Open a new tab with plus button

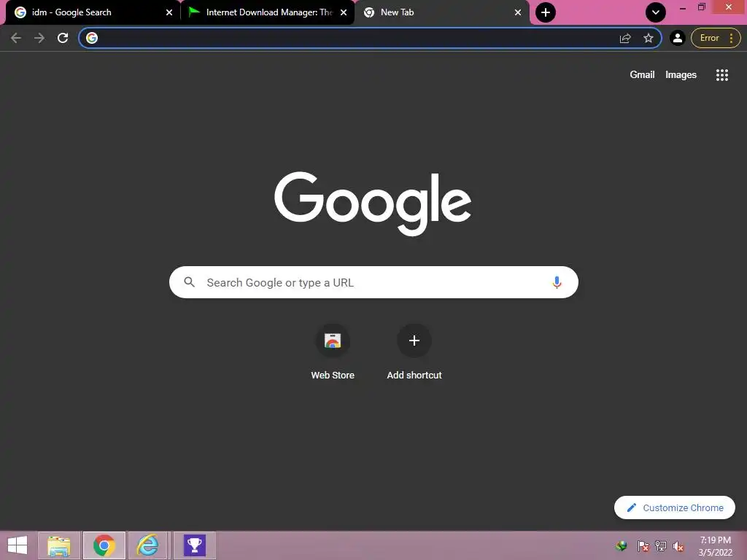click(546, 12)
